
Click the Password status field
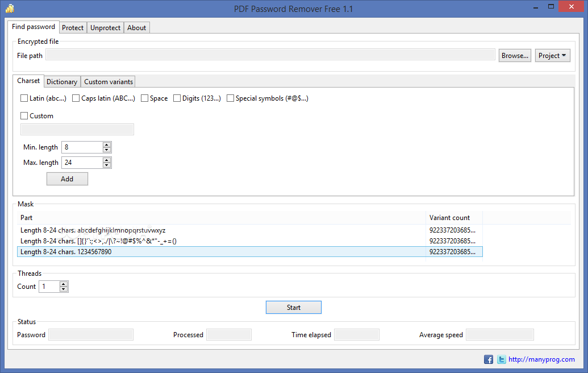[91, 335]
